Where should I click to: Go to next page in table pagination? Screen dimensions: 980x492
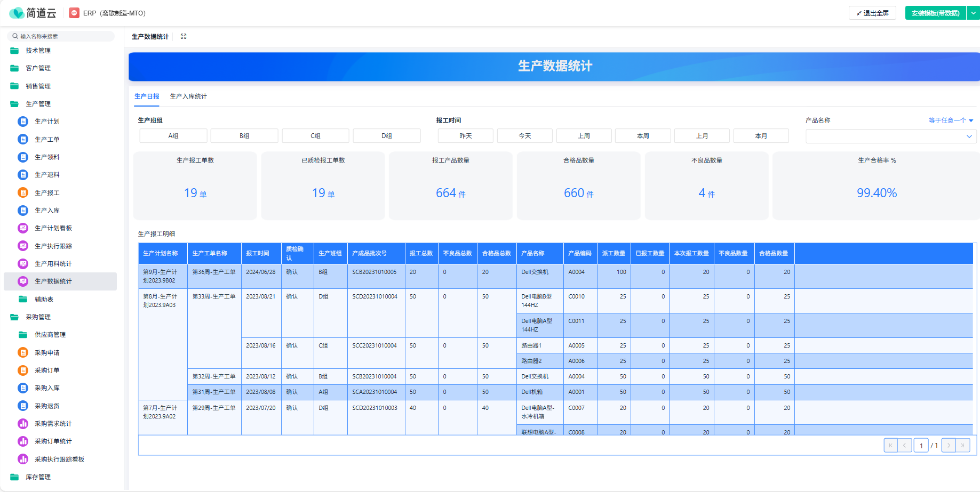[949, 445]
